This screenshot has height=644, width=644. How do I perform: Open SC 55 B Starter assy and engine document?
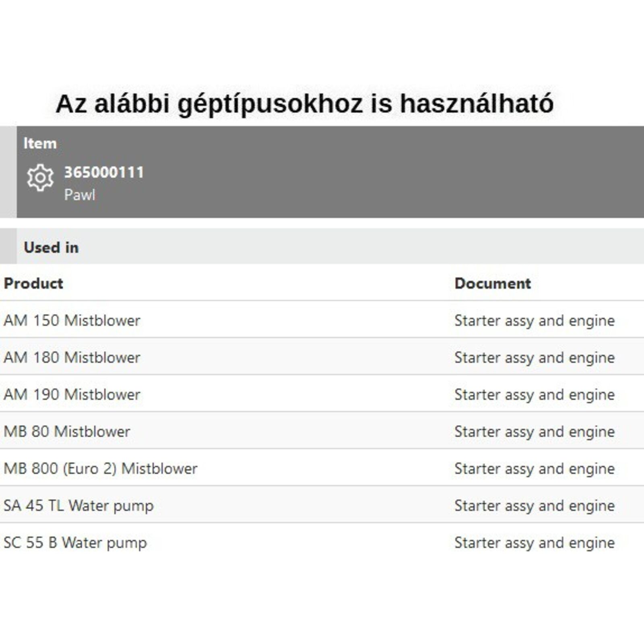click(535, 543)
